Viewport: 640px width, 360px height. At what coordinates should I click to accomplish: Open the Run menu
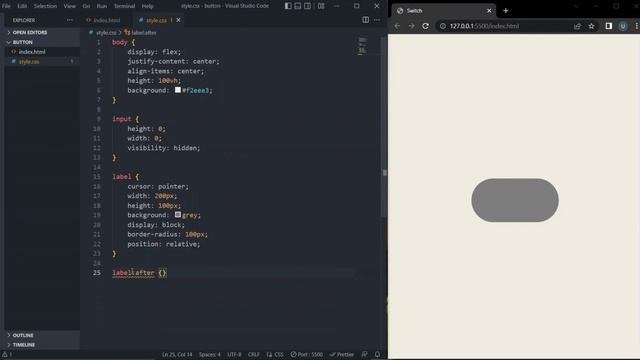(102, 6)
